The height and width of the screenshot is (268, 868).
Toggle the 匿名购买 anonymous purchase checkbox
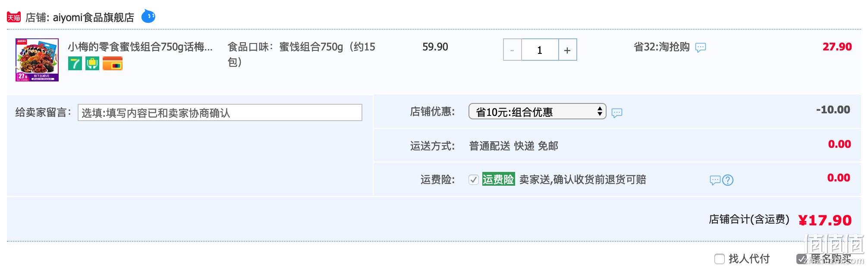click(802, 259)
